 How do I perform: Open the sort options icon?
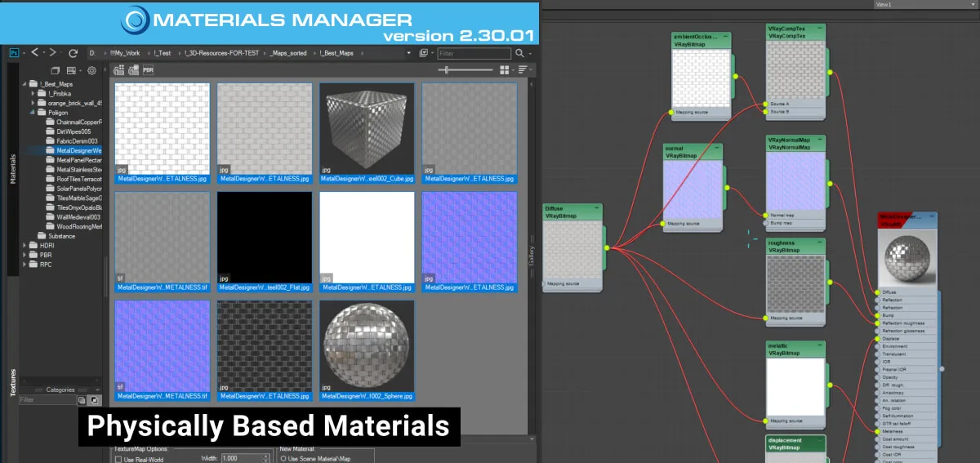(523, 70)
